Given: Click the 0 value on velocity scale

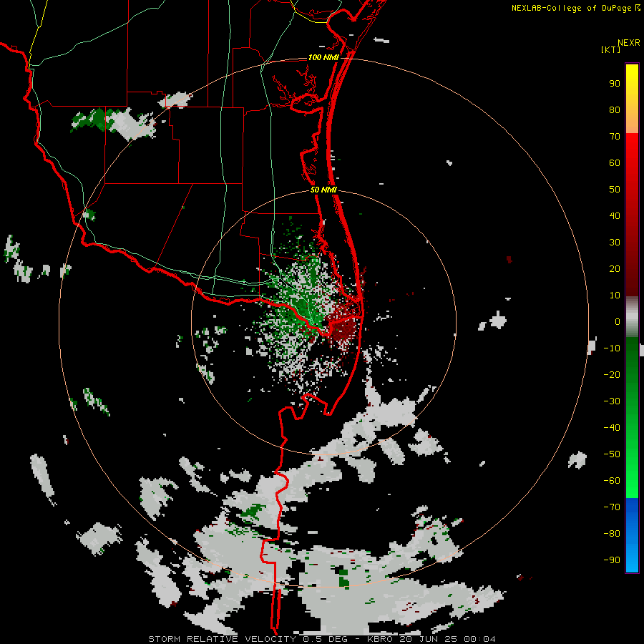Looking at the screenshot, I should tap(618, 321).
